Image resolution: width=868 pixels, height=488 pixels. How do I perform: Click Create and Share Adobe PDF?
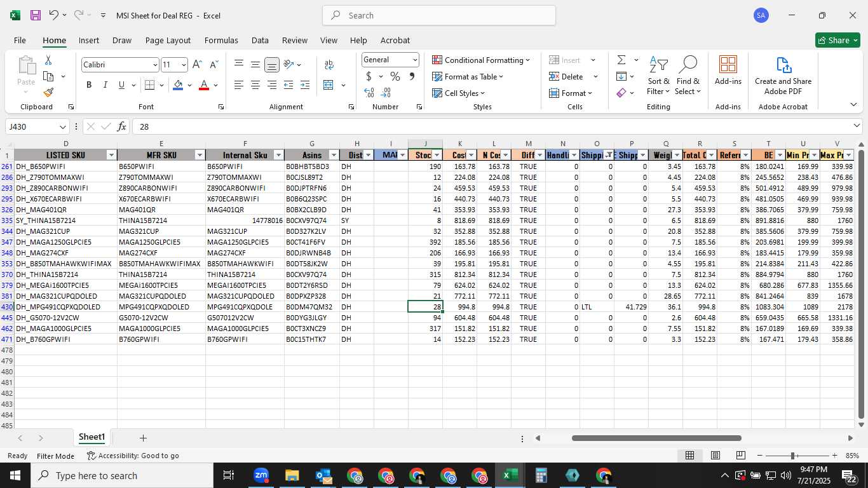tap(783, 76)
